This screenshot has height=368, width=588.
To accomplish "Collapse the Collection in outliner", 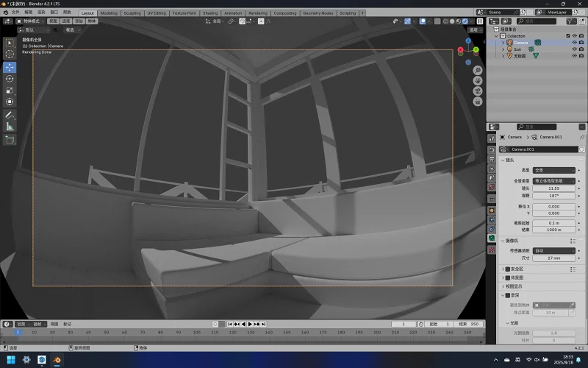I will (497, 36).
